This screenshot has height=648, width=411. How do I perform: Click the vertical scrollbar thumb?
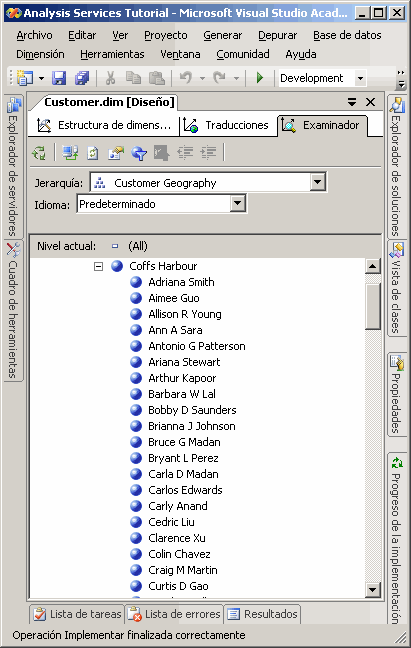coord(373,306)
